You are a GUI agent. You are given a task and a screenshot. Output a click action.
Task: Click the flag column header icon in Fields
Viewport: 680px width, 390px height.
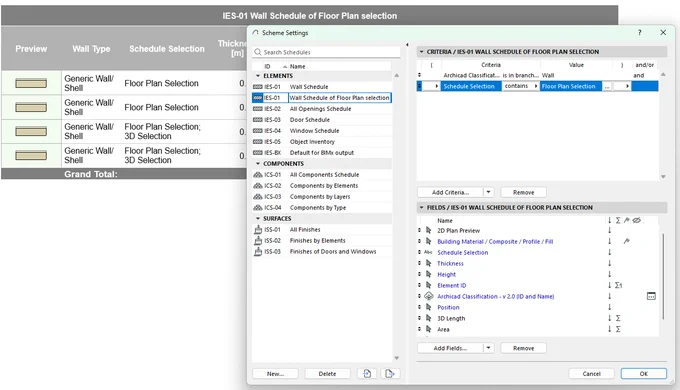(x=627, y=220)
